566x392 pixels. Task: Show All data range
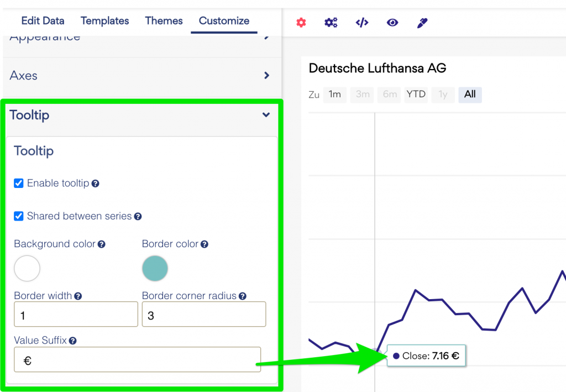[x=470, y=95]
